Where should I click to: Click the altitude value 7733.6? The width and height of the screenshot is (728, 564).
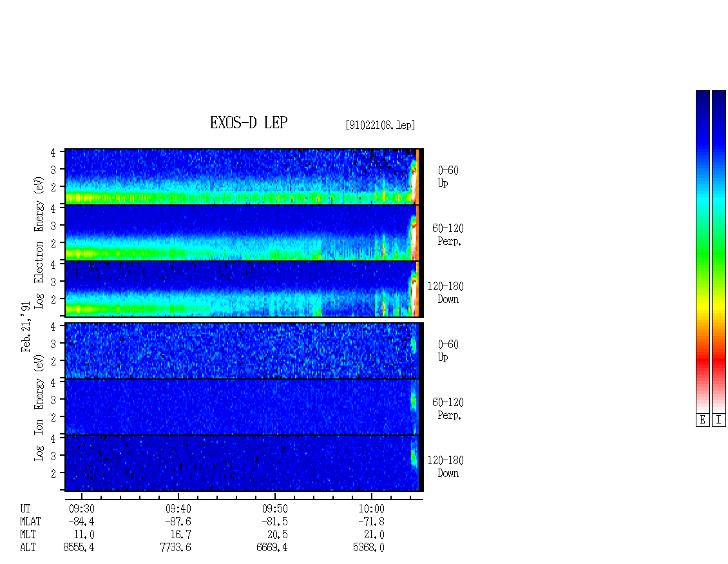pyautogui.click(x=175, y=548)
